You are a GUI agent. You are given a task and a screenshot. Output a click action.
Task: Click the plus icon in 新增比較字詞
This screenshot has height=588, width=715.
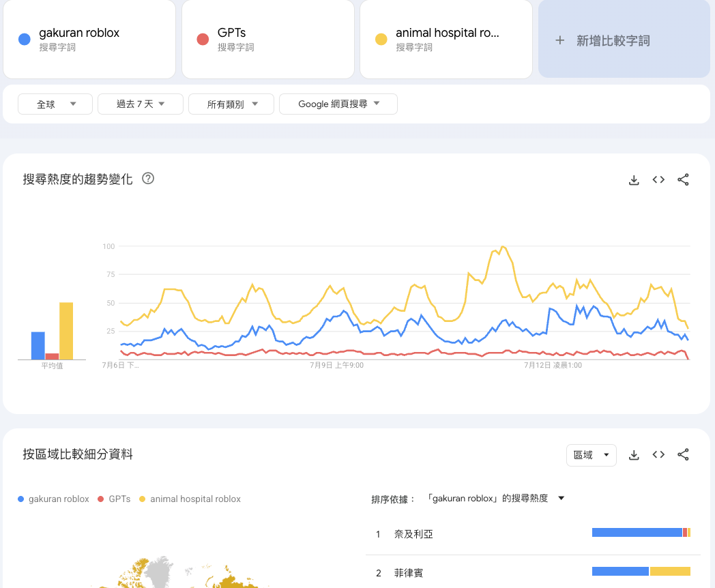(560, 40)
